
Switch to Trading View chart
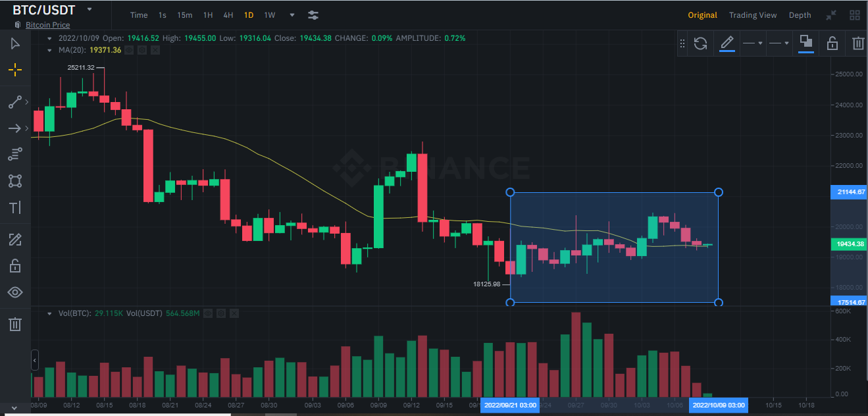[x=753, y=15]
